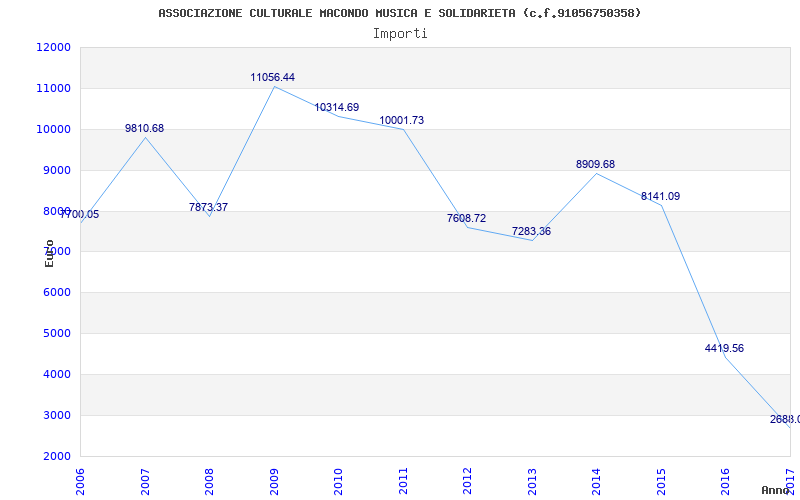Select the x-axis year 2014
This screenshot has height=500, width=800.
(597, 481)
